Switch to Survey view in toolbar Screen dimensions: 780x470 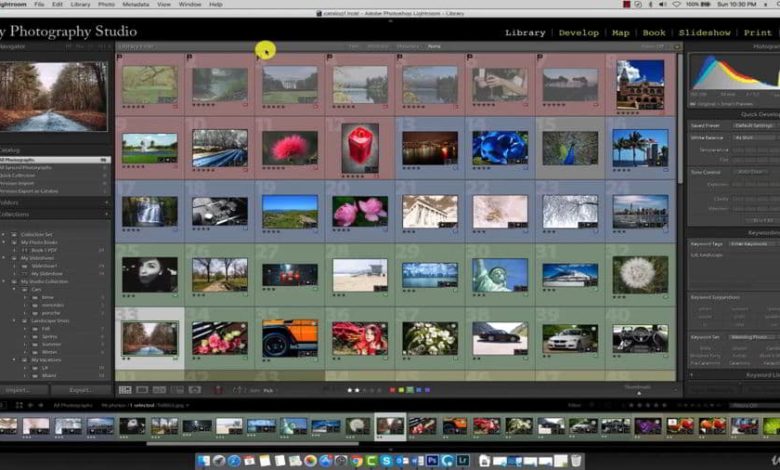(177, 390)
